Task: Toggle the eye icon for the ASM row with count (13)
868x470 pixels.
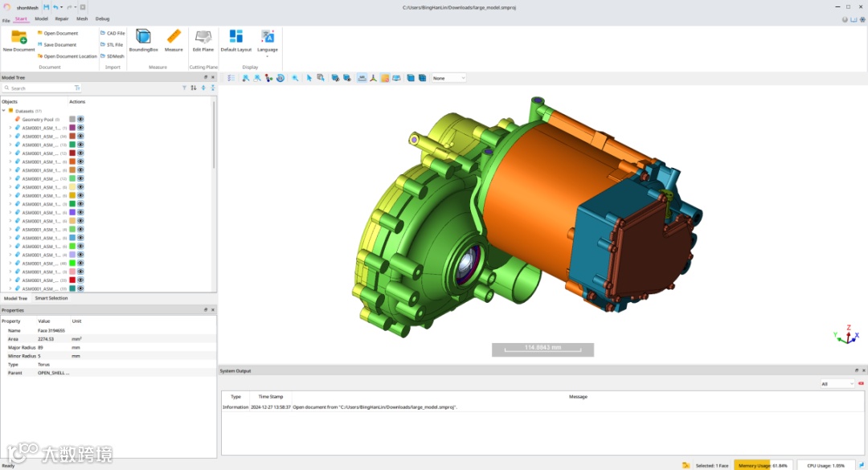Action: [80, 145]
